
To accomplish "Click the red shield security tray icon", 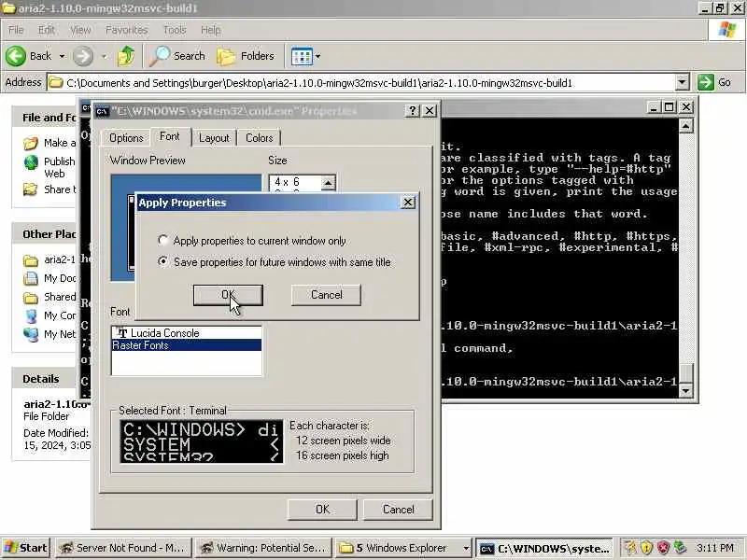I will click(663, 548).
